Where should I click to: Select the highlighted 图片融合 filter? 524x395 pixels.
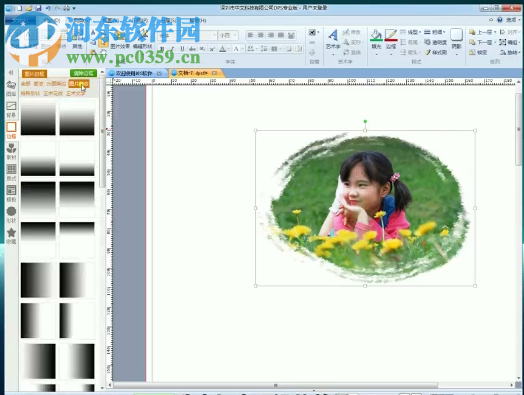79,84
